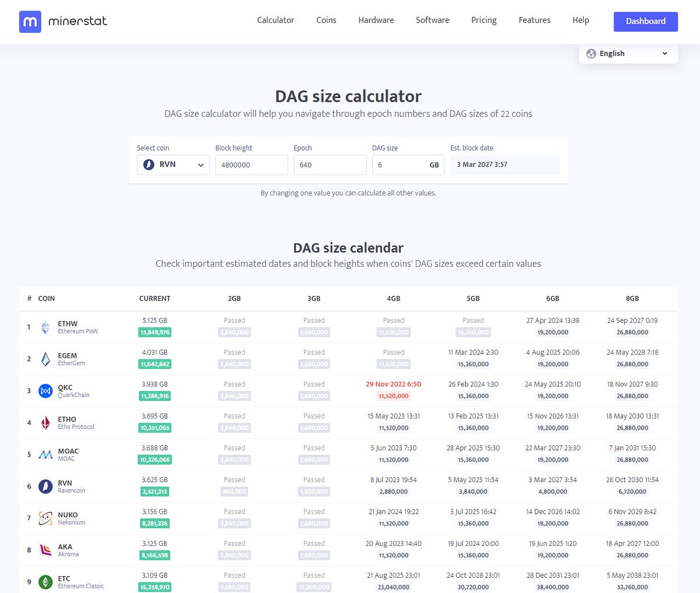Click RVN current block badge 2,521,313
The image size is (700, 593).
pyautogui.click(x=155, y=491)
